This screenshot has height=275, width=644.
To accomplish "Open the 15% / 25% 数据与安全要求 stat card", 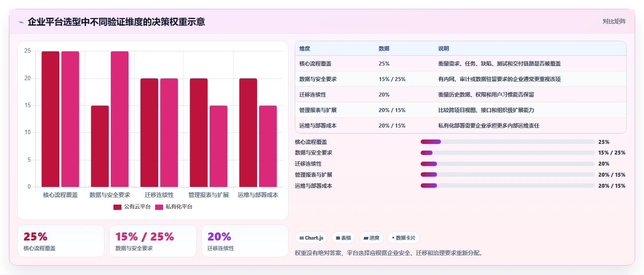I will (152, 241).
